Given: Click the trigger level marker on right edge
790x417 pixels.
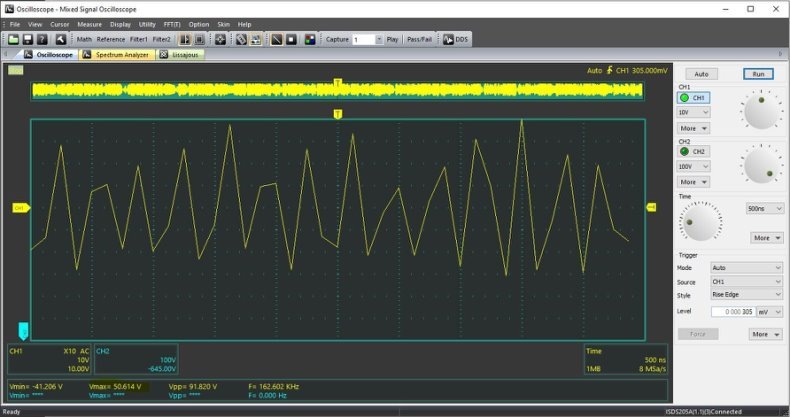Looking at the screenshot, I should [x=651, y=207].
